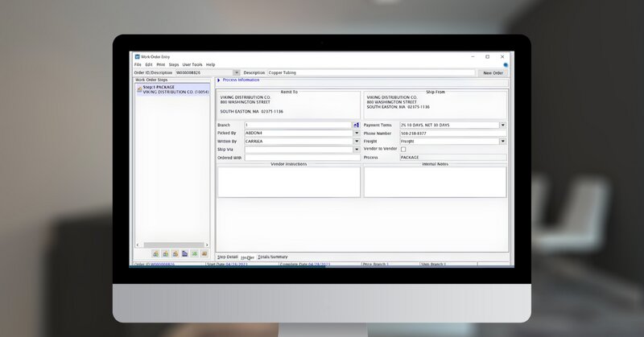Open the User Tools menu
This screenshot has height=337, width=644.
click(192, 65)
